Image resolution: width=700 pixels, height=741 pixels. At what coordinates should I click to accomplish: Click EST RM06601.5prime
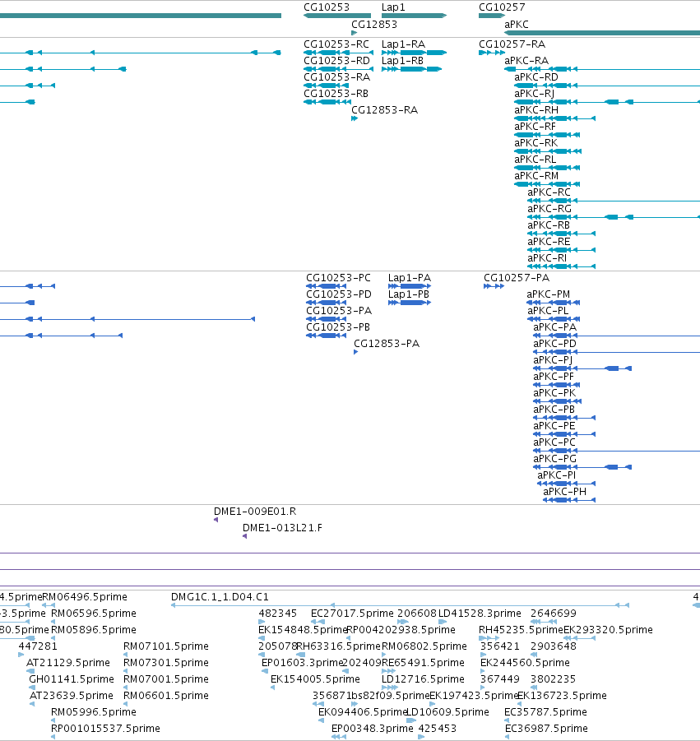click(x=166, y=696)
